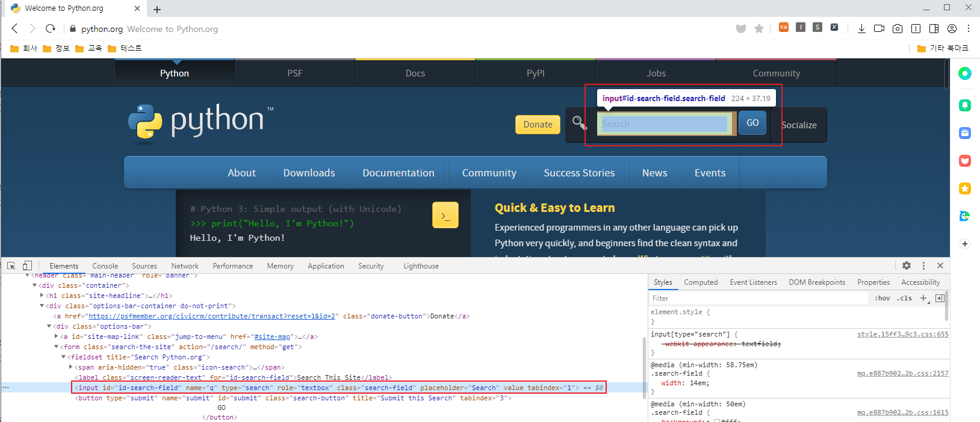The height and width of the screenshot is (422, 980).
Task: Close the DevTools panel
Action: click(x=940, y=265)
